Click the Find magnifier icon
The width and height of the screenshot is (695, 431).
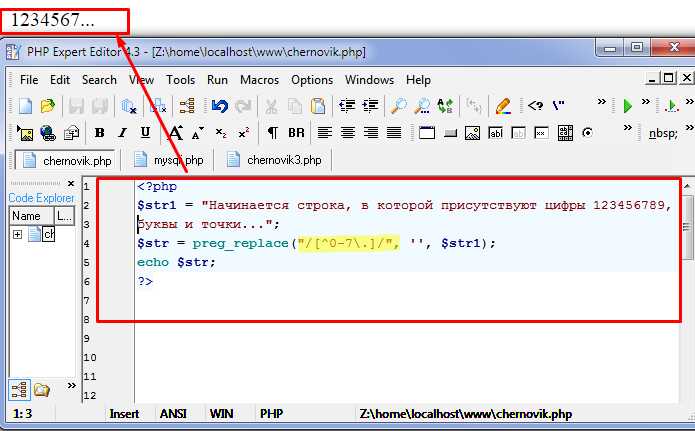click(x=398, y=105)
